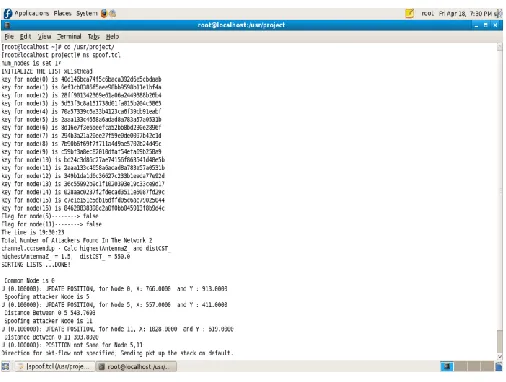Click the 'The time is' output line

(x=33, y=232)
